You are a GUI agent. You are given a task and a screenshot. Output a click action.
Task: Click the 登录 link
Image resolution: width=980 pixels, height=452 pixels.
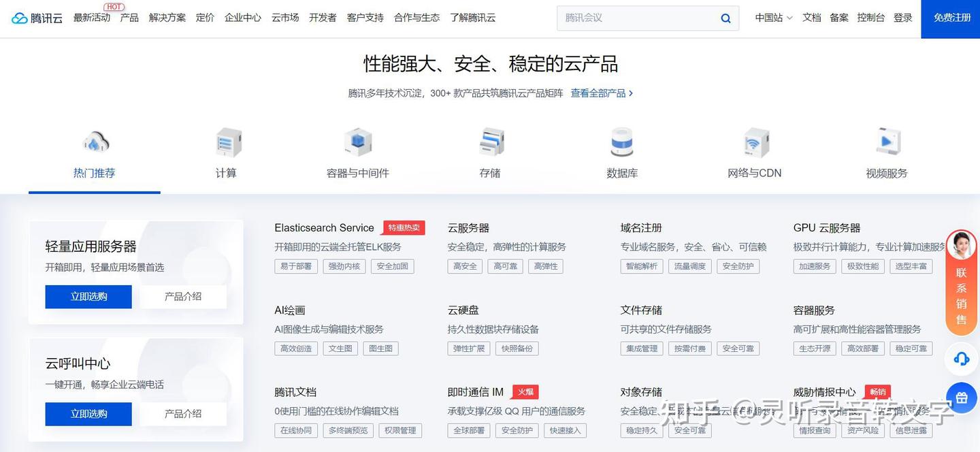coord(903,18)
